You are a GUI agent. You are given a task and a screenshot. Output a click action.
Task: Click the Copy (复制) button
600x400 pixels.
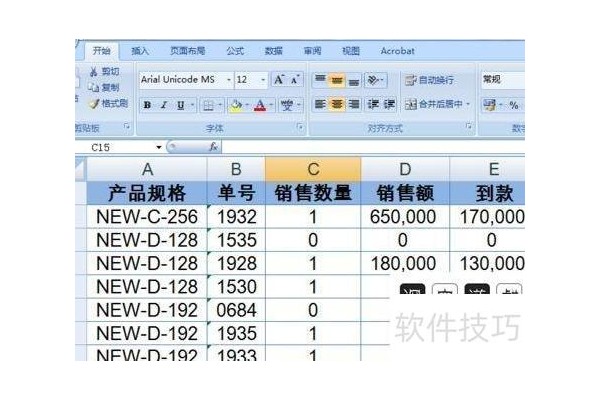(104, 87)
